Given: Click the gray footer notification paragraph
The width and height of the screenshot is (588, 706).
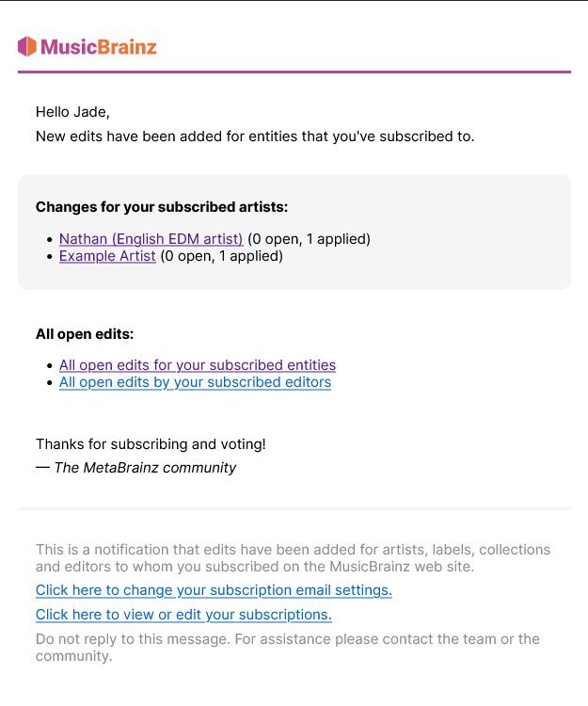Looking at the screenshot, I should tap(293, 558).
